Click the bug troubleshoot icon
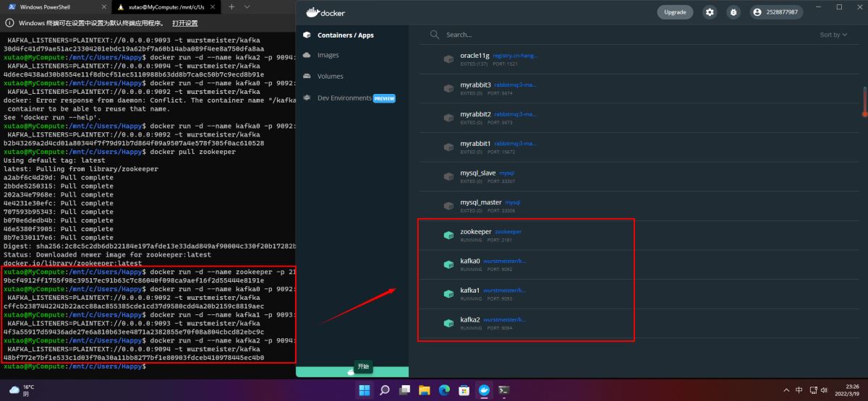This screenshot has width=868, height=401. point(733,12)
